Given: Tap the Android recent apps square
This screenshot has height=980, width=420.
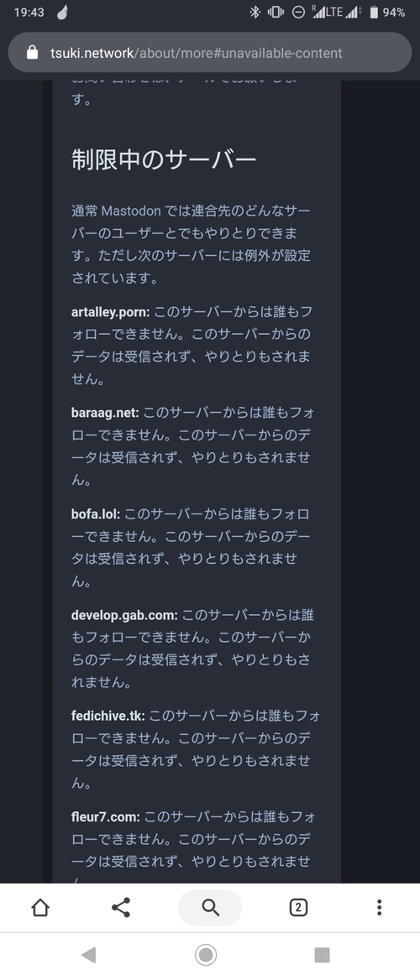Looking at the screenshot, I should pyautogui.click(x=322, y=954).
